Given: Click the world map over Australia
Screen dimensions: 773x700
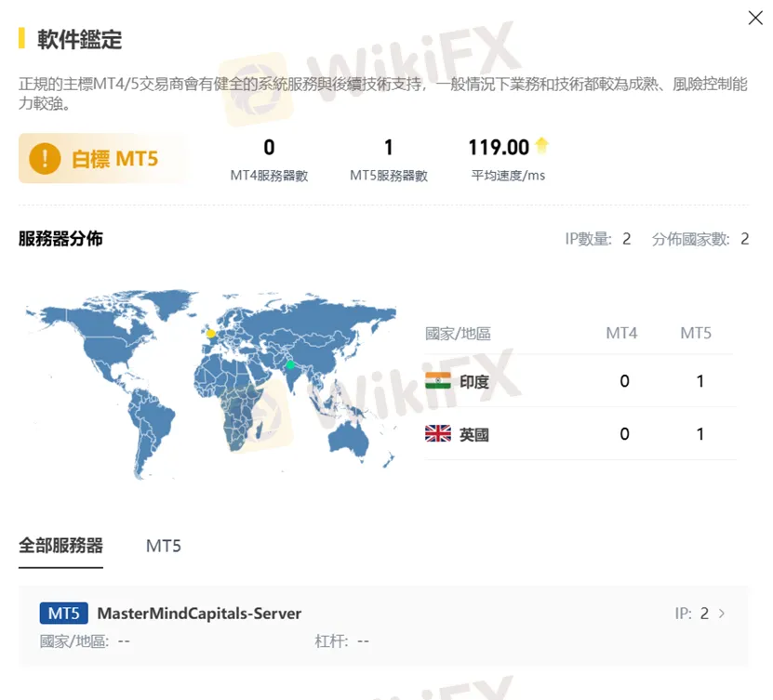Looking at the screenshot, I should [355, 435].
